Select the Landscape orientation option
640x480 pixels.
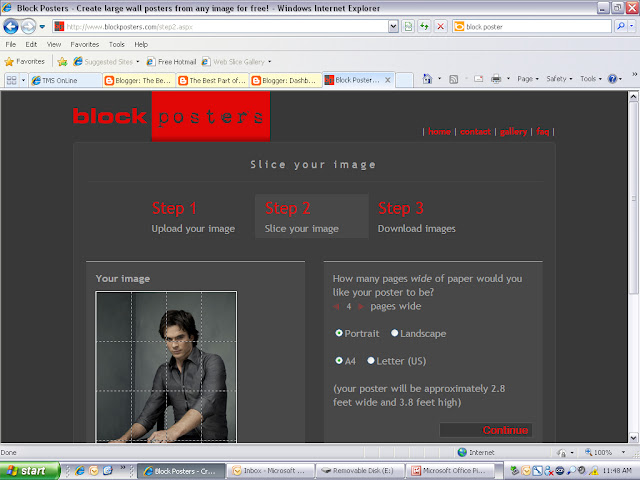395,333
